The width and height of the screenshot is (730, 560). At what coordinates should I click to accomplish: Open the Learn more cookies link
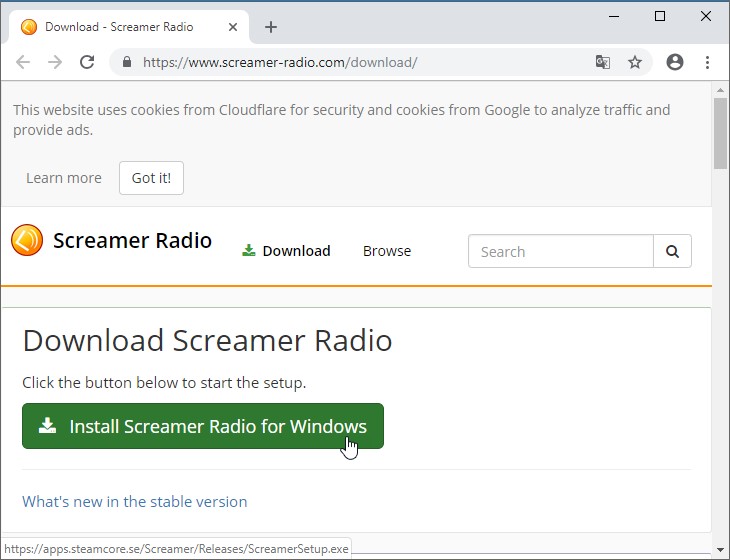point(64,178)
